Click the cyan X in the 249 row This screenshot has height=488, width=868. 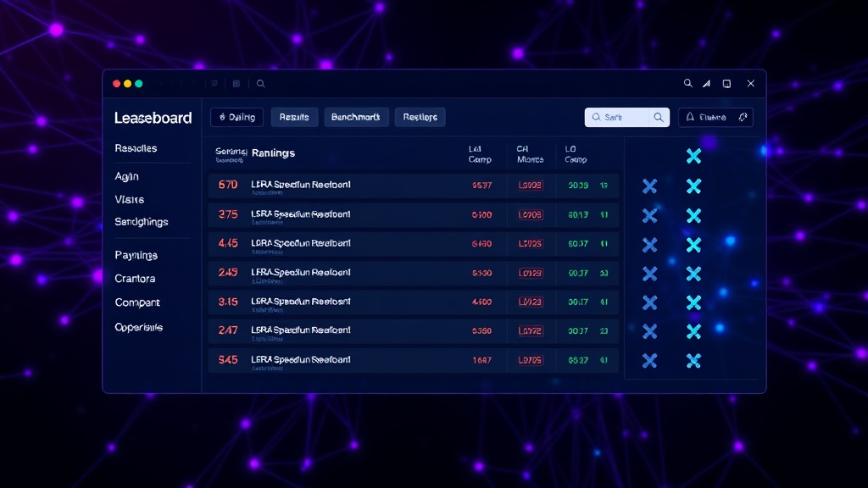click(693, 274)
